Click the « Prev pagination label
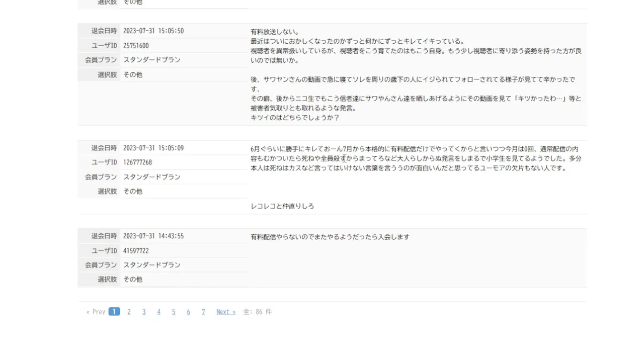This screenshot has height=362, width=644. [96, 312]
